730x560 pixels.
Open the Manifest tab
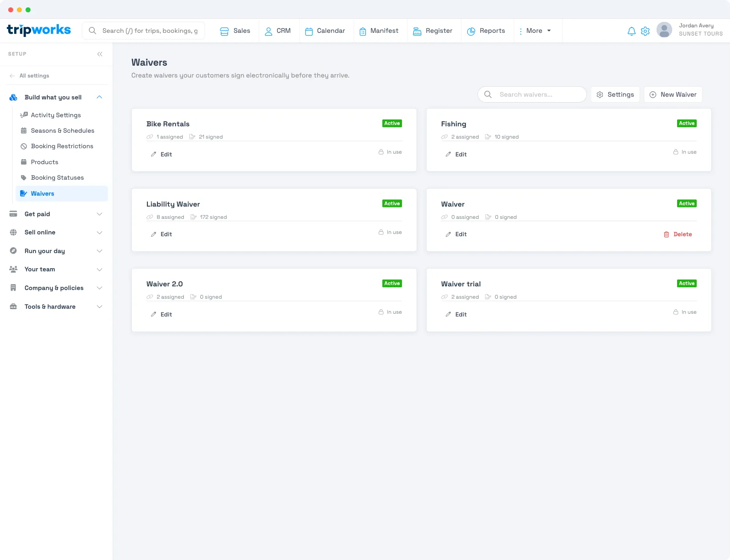pyautogui.click(x=379, y=31)
